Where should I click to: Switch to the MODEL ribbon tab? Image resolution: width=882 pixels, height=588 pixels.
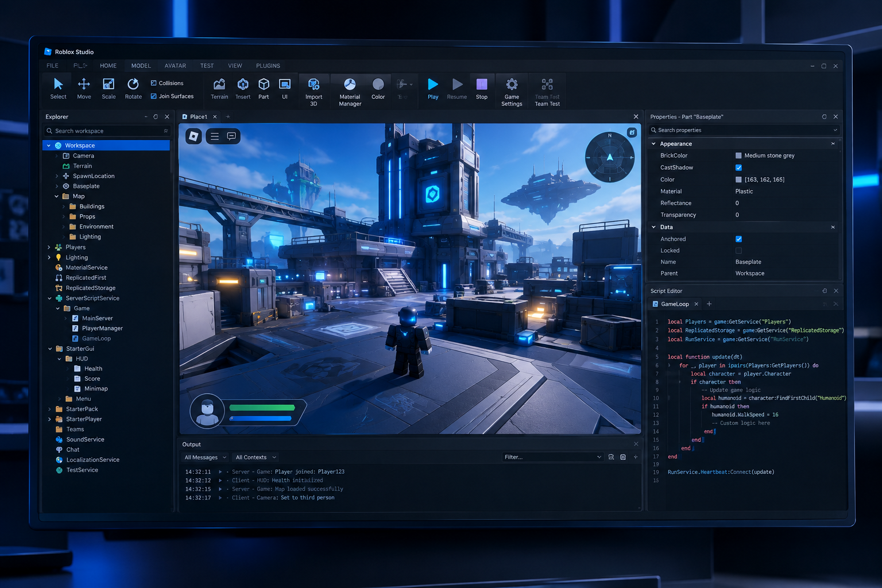(141, 65)
